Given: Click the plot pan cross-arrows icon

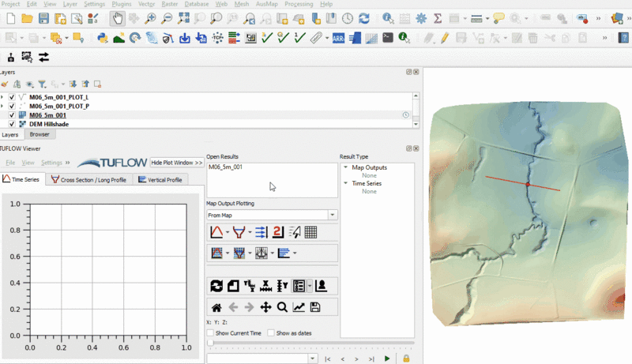Looking at the screenshot, I should click(265, 307).
